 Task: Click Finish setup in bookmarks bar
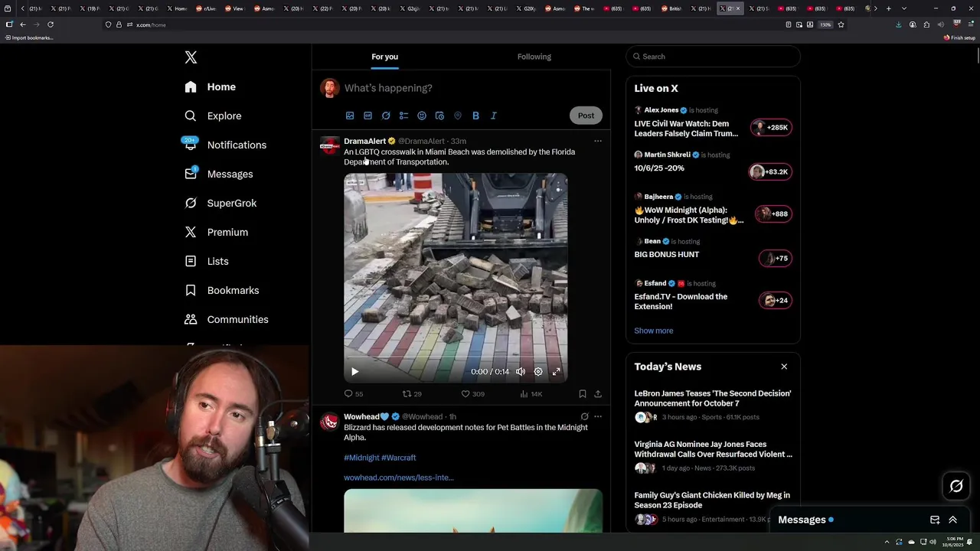pos(959,37)
